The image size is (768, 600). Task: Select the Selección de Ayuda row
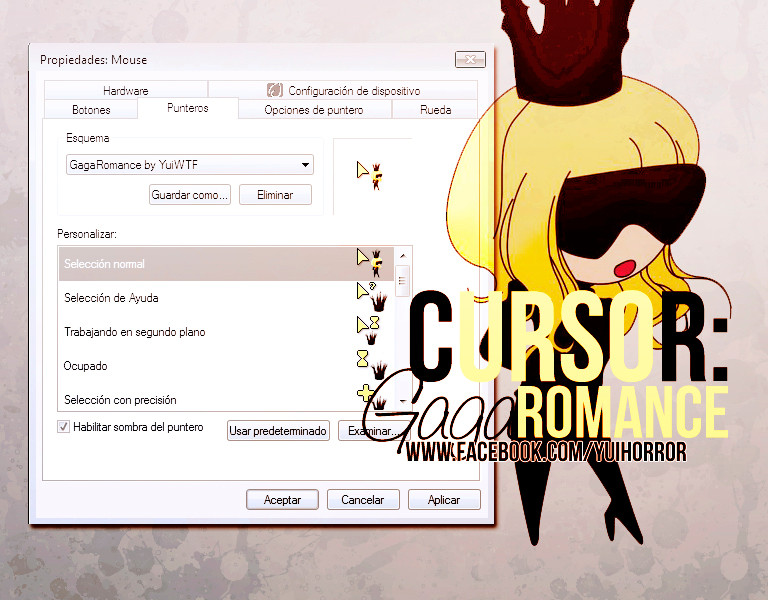(226, 298)
